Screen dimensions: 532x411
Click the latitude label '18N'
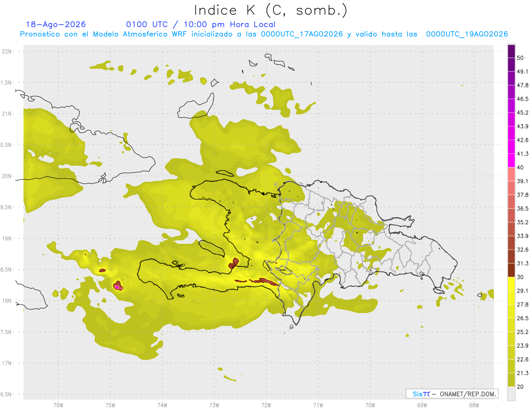tap(7, 301)
